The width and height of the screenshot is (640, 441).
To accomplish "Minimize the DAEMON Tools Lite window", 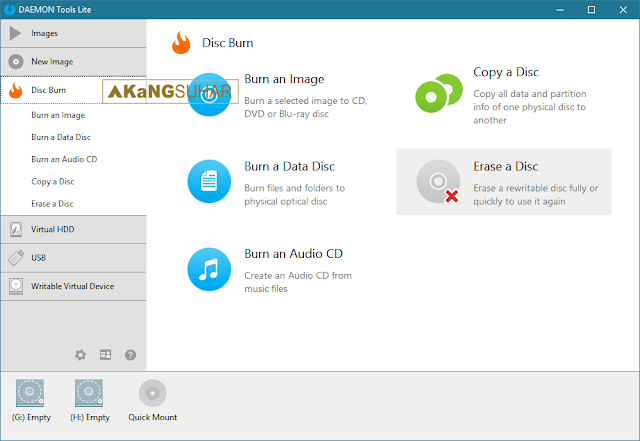I will 560,9.
